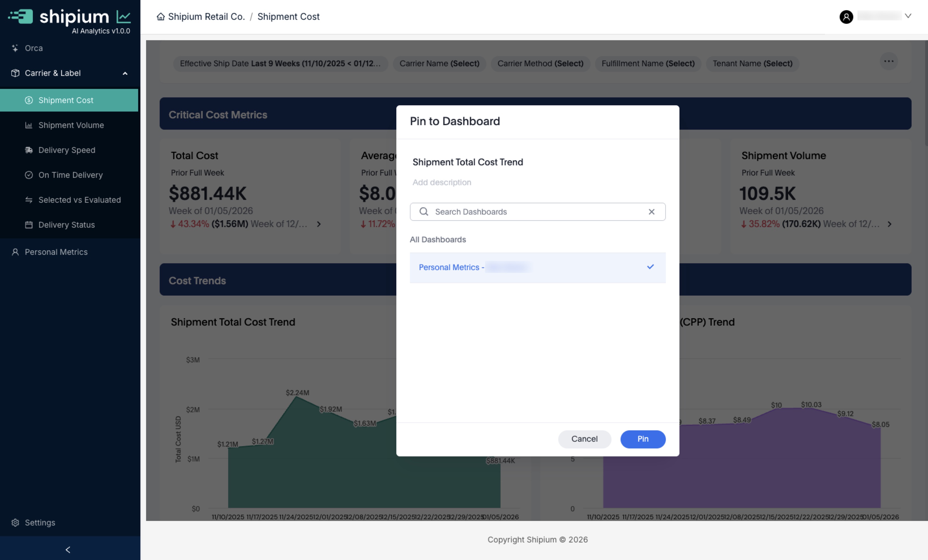Click the Delivery Status calendar icon
This screenshot has height=560, width=928.
[29, 225]
